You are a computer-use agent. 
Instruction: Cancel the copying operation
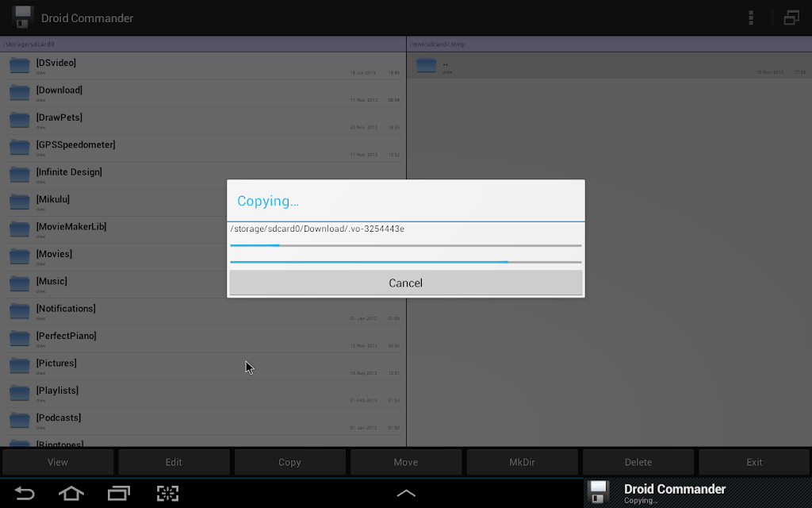(x=405, y=283)
